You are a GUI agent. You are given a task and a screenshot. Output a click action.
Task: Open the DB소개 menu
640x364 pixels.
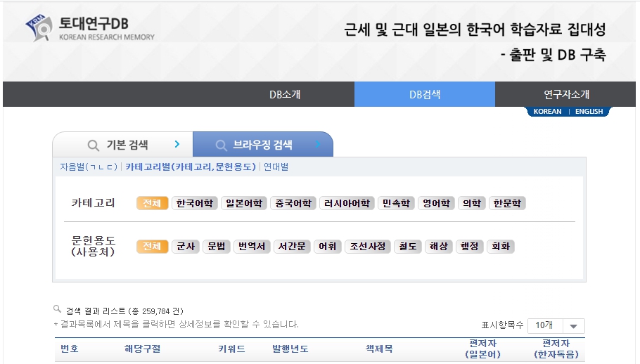click(x=284, y=94)
